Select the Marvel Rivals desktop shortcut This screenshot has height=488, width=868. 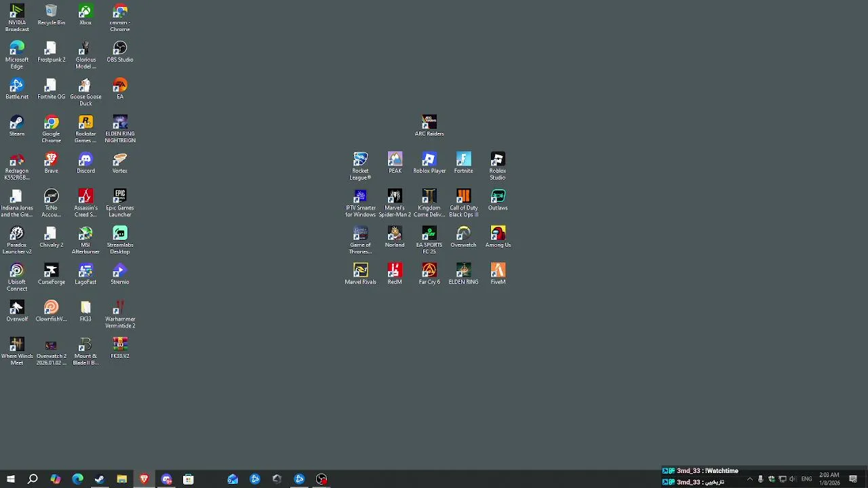[360, 274]
